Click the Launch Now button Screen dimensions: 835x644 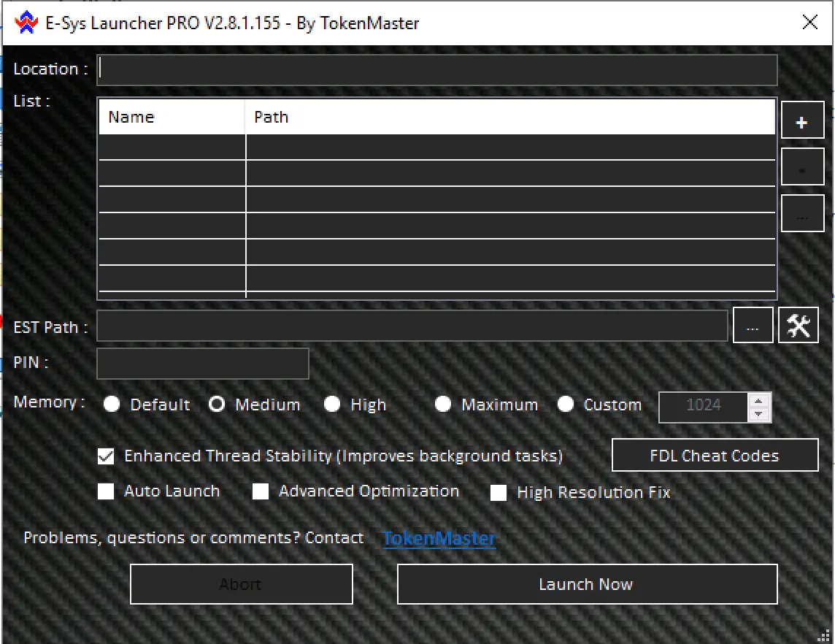click(587, 584)
